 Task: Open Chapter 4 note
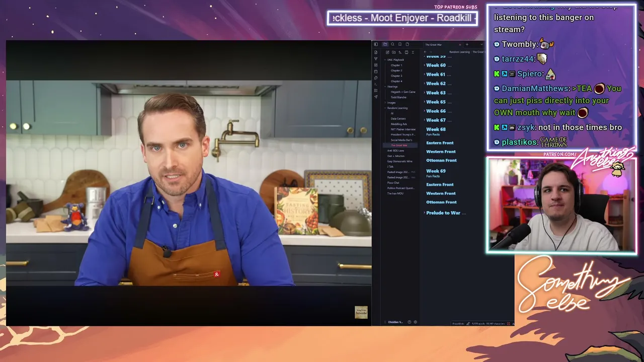[x=396, y=81]
